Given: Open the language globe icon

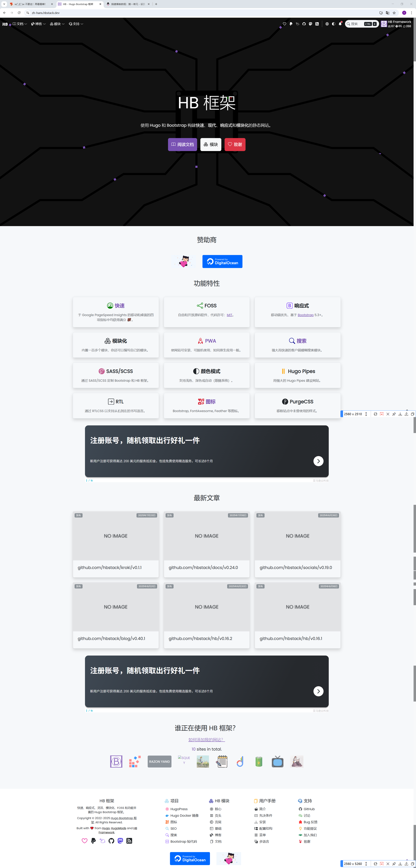Looking at the screenshot, I should [x=327, y=24].
